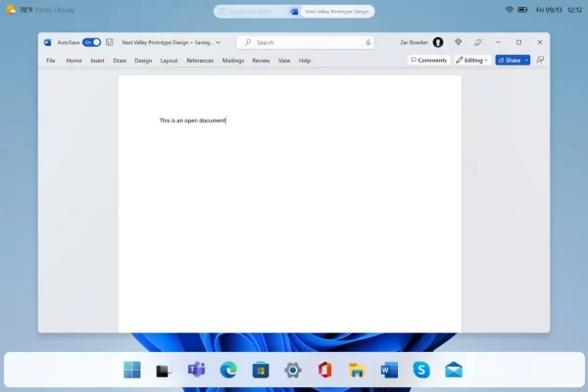This screenshot has height=392, width=588.
Task: Open the Share dropdown arrow
Action: [x=526, y=60]
